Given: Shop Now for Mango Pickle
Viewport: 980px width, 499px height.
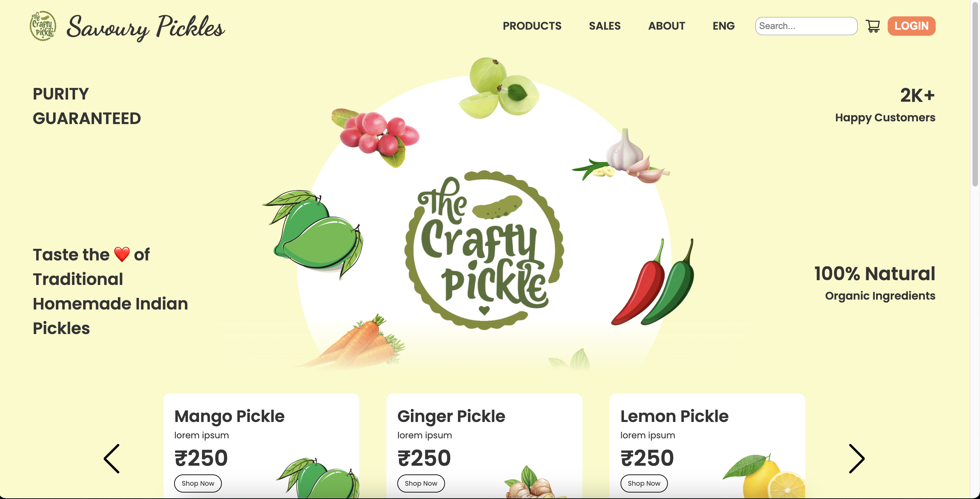Looking at the screenshot, I should coord(198,483).
